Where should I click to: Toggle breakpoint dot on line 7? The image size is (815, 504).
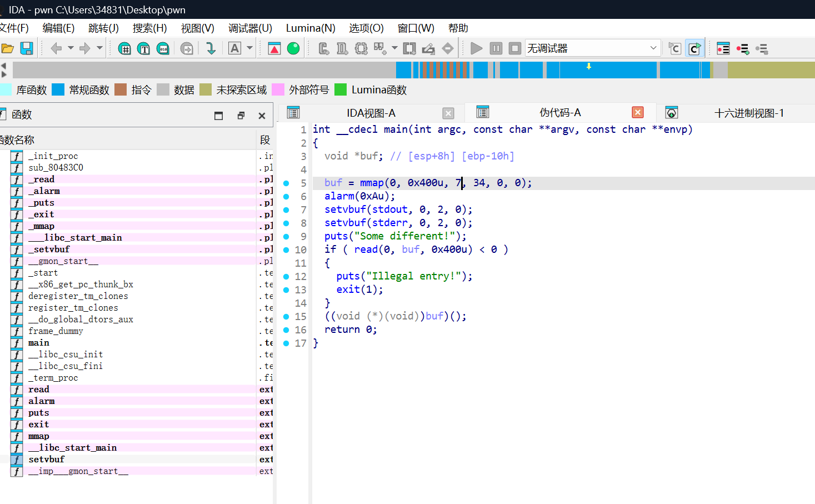[286, 209]
